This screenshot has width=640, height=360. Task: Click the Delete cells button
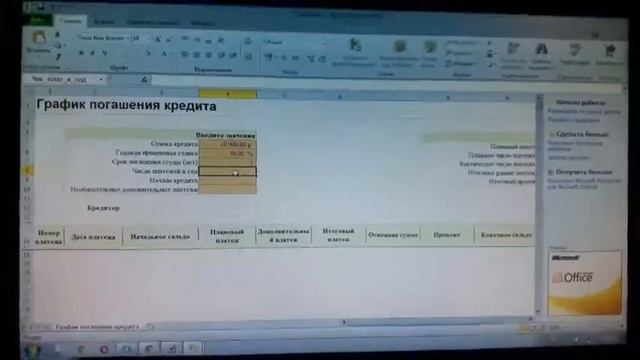click(x=461, y=53)
